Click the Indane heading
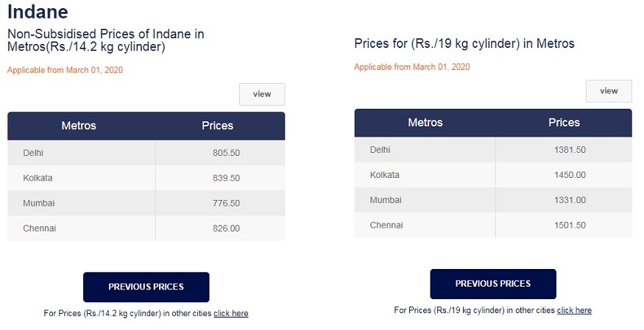Viewport: 644px width, 330px height. [38, 11]
